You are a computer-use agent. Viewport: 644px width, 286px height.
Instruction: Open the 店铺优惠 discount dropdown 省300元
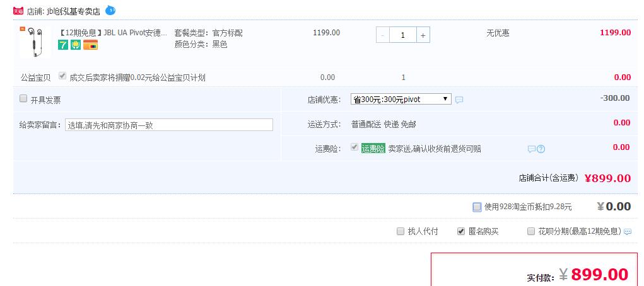401,100
